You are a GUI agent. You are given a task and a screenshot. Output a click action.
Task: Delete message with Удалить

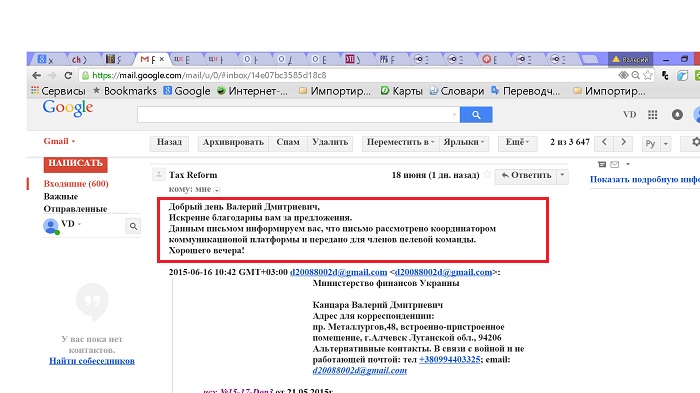[x=330, y=142]
